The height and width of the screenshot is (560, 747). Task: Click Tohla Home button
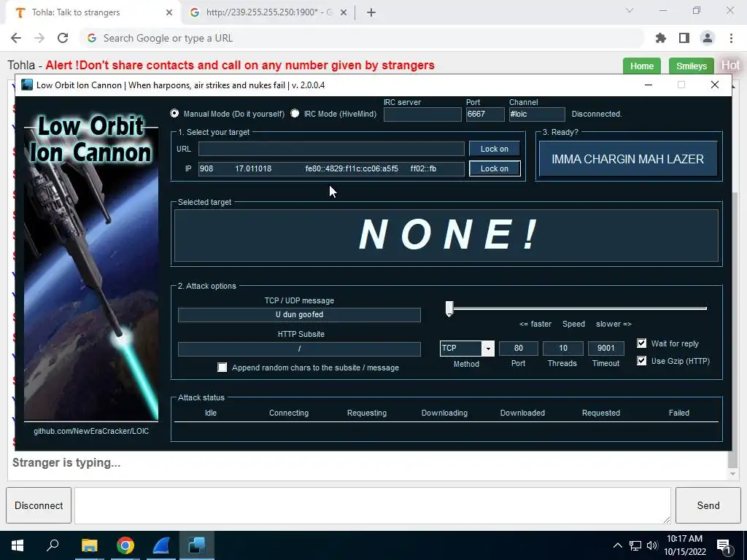[x=642, y=66]
